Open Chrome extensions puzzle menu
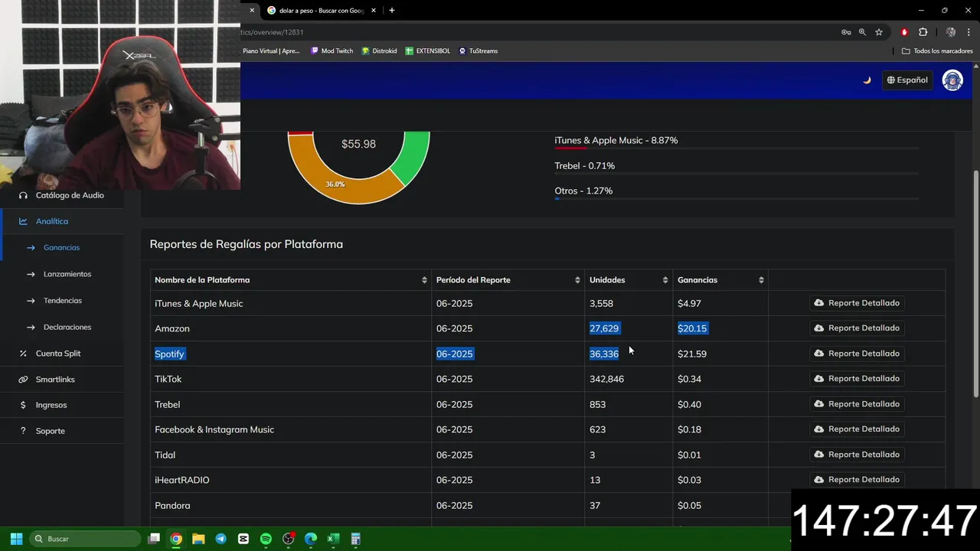The width and height of the screenshot is (980, 551). tap(923, 32)
